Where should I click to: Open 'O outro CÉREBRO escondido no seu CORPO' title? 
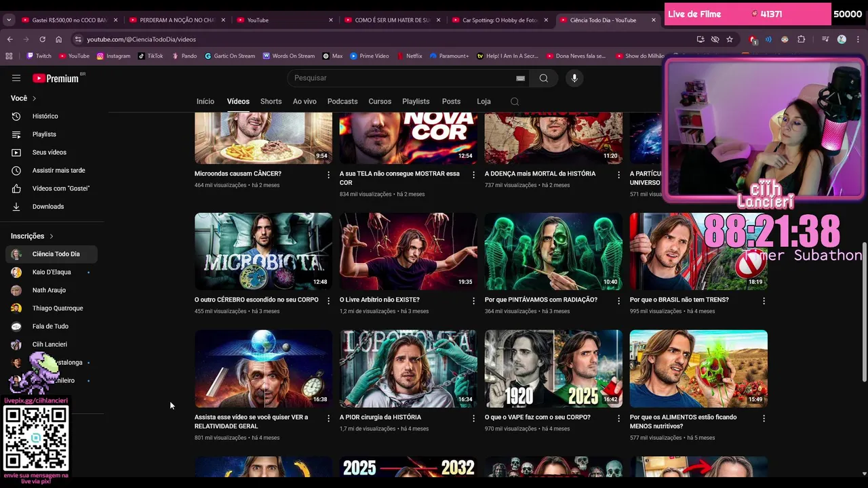[256, 300]
